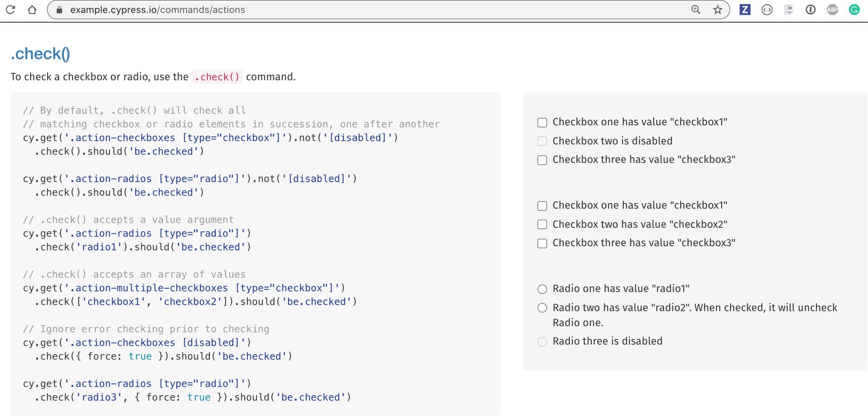Click the home icon
Viewport: 868px width, 418px height.
(x=32, y=9)
